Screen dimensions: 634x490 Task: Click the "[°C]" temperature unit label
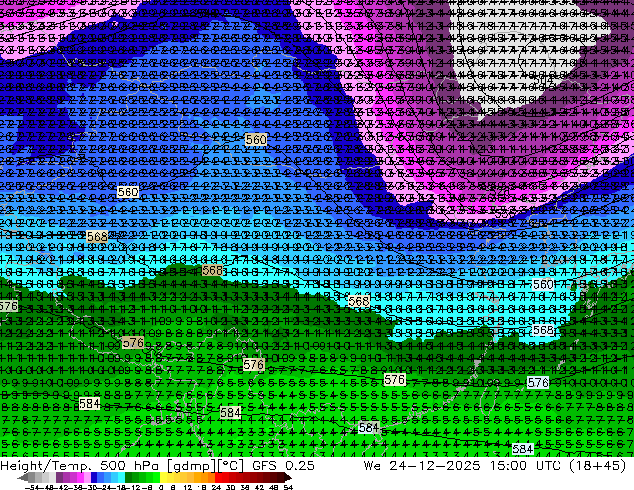pyautogui.click(x=231, y=466)
